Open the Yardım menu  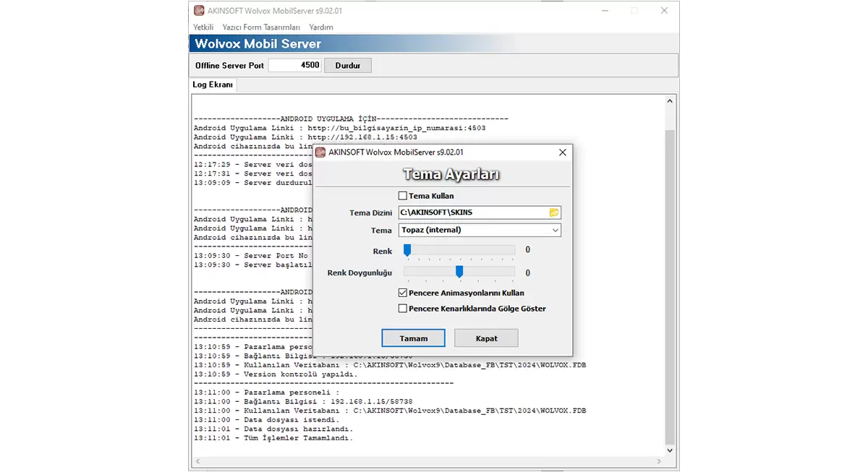(321, 27)
